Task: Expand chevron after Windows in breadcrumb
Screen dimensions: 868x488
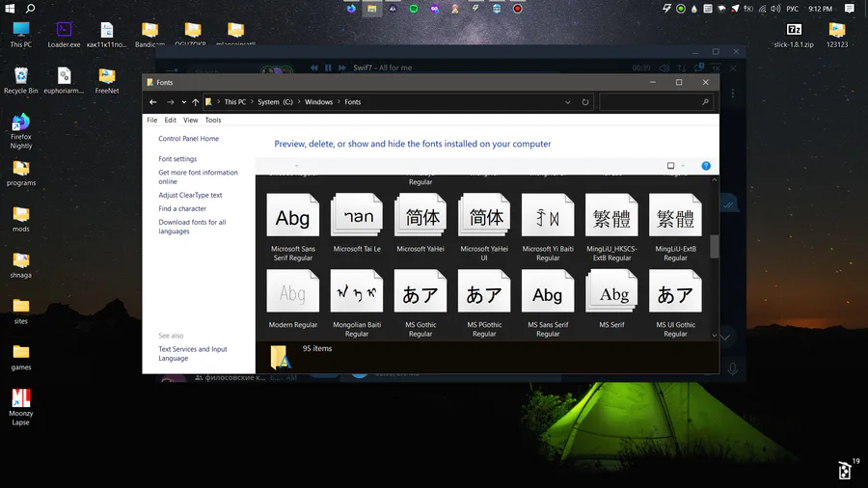Action: [339, 102]
